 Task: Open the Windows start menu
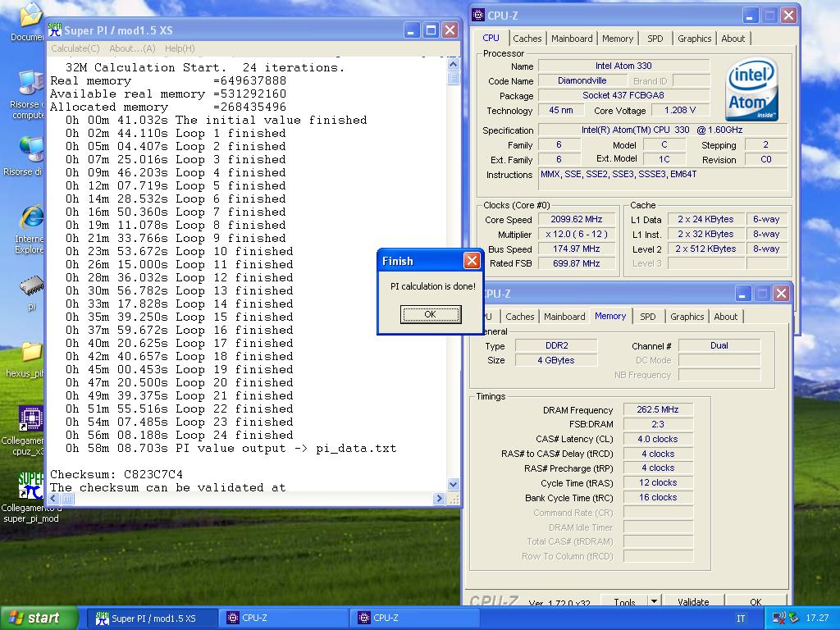[x=39, y=619]
